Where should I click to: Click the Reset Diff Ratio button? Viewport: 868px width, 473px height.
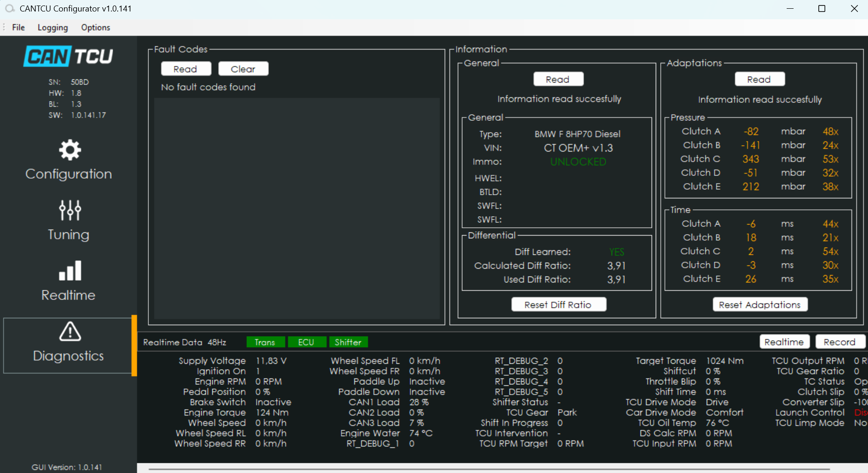click(558, 304)
